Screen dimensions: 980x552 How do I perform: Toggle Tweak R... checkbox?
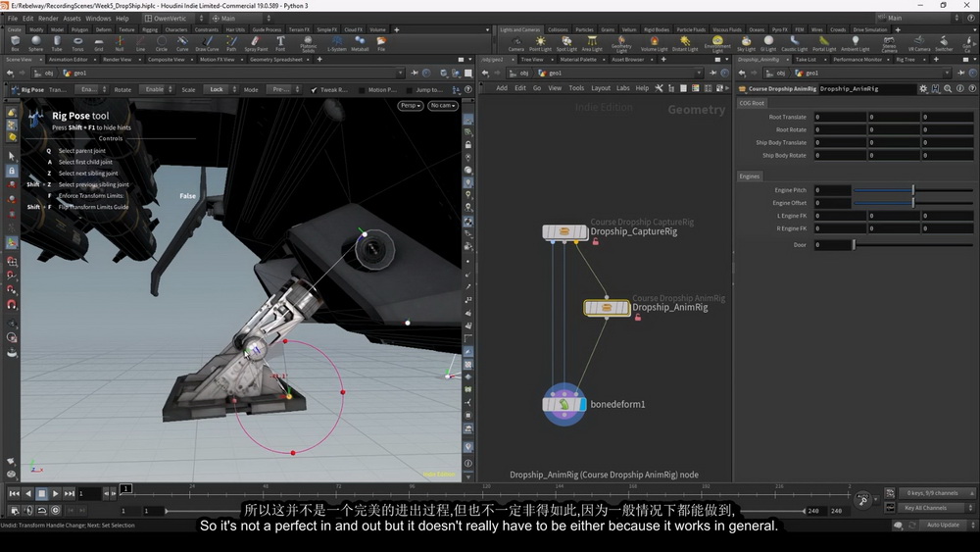click(x=314, y=89)
